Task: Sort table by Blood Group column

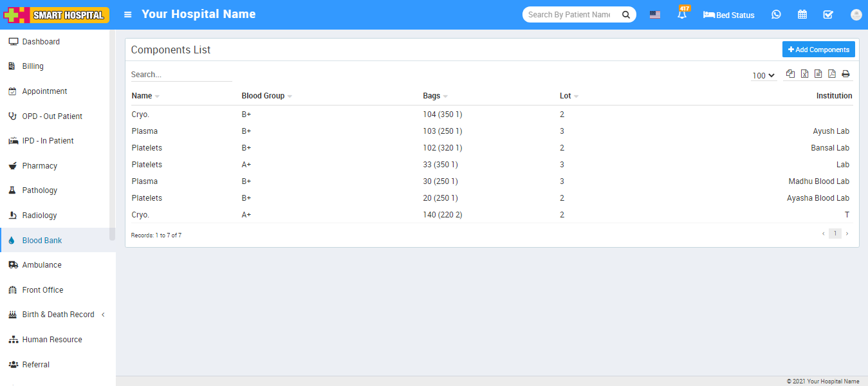Action: (263, 96)
